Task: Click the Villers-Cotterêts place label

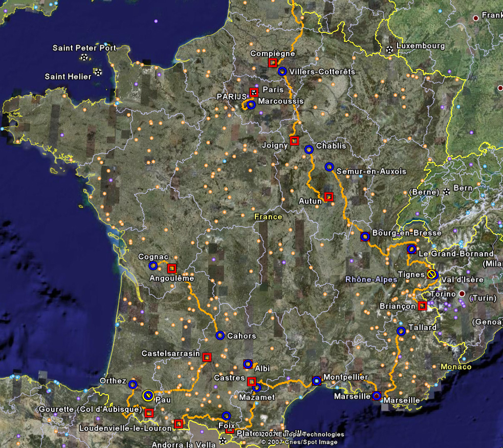Action: tap(322, 72)
